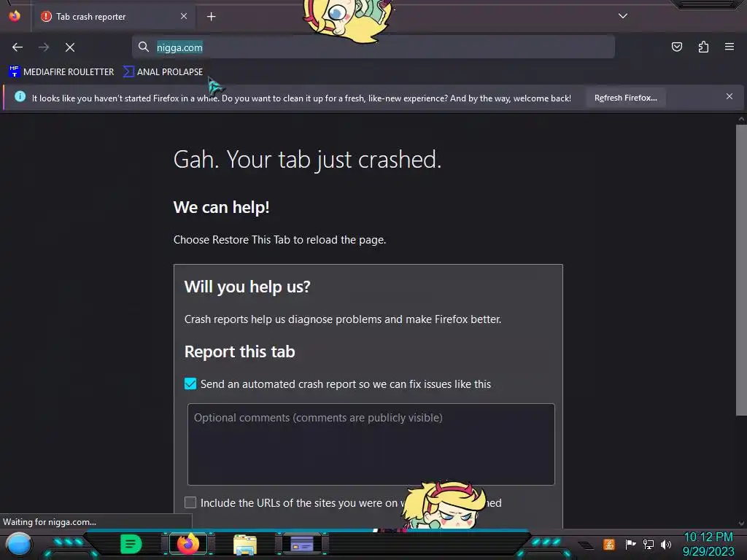Open the green Spotify taskbar icon
The width and height of the screenshot is (747, 560).
pyautogui.click(x=131, y=544)
